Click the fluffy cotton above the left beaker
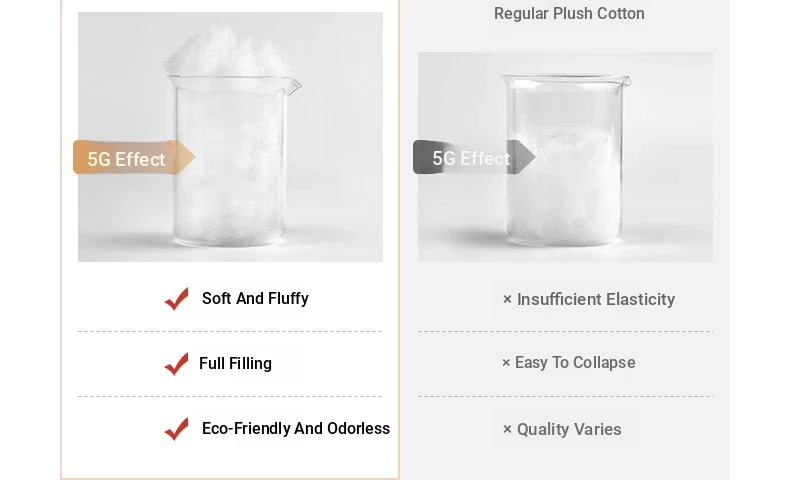The height and width of the screenshot is (480, 790). click(227, 51)
